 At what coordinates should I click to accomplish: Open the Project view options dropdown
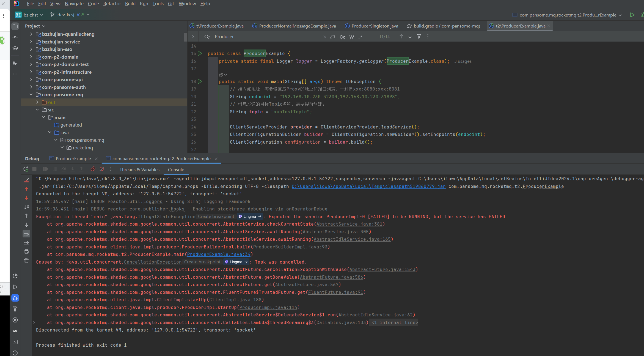pos(35,26)
